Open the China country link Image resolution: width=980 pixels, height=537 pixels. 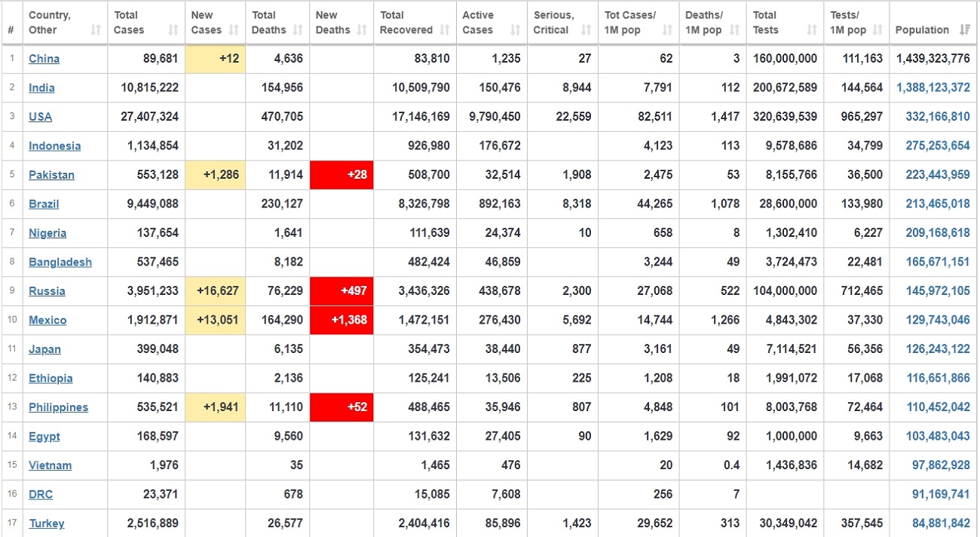[x=44, y=59]
